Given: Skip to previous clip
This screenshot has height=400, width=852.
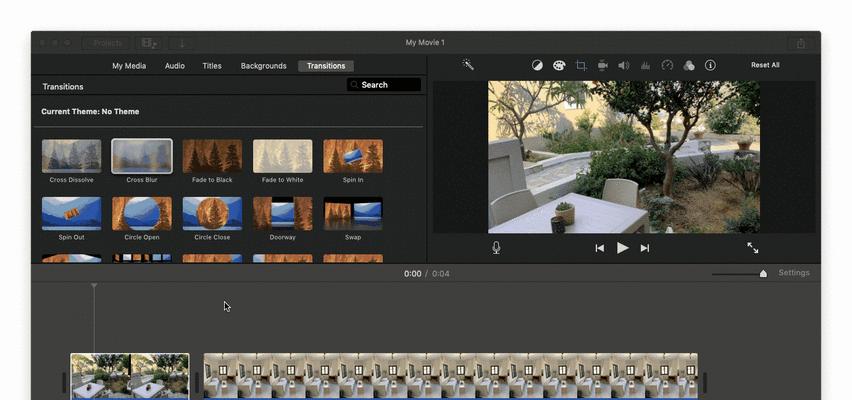Looking at the screenshot, I should click(599, 248).
